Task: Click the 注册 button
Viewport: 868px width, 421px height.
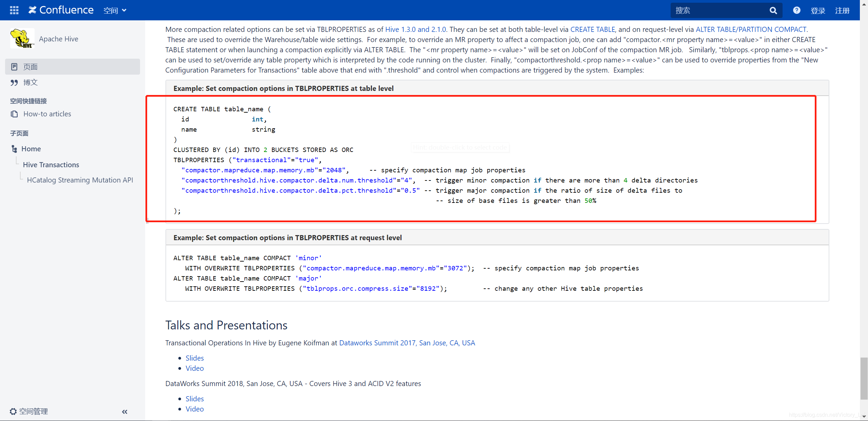Action: coord(843,11)
